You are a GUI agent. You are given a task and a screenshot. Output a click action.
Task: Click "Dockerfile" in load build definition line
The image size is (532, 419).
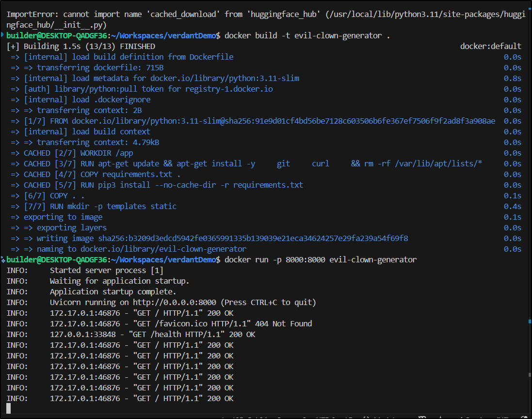211,57
